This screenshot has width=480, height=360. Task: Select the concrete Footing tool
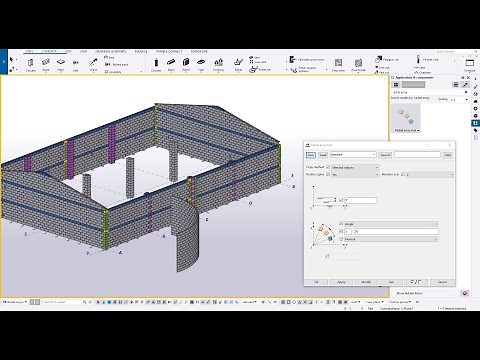[218, 65]
